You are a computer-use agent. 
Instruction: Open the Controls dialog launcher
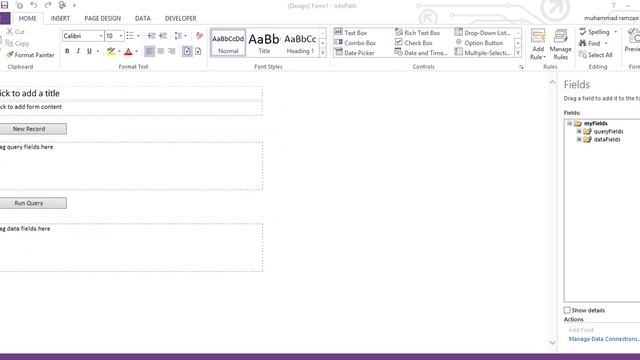tap(521, 67)
